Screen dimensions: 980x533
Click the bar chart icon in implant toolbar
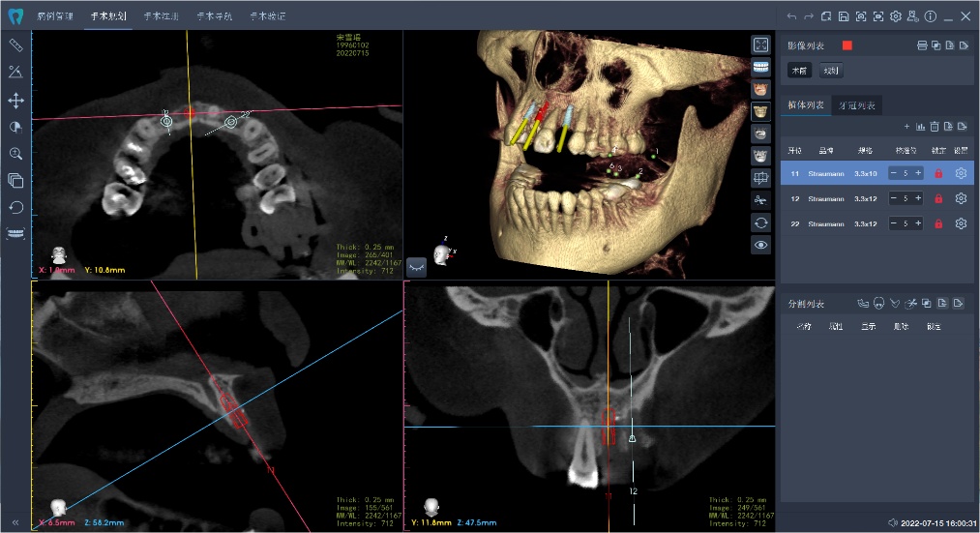click(x=921, y=127)
